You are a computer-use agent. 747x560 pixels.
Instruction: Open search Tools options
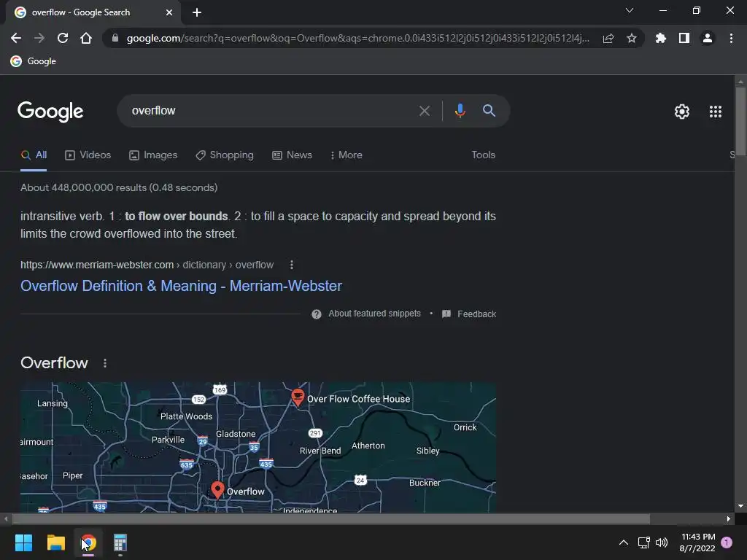coord(483,155)
